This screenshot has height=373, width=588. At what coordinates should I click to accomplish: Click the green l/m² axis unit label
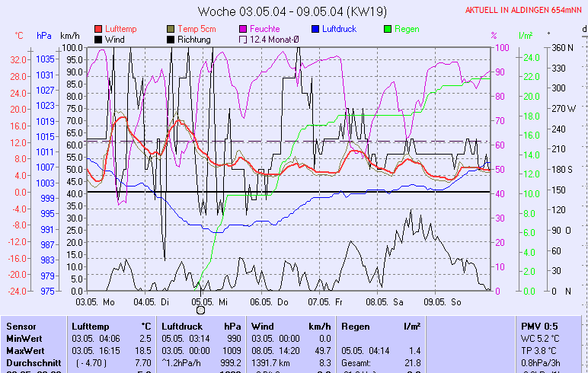(525, 36)
